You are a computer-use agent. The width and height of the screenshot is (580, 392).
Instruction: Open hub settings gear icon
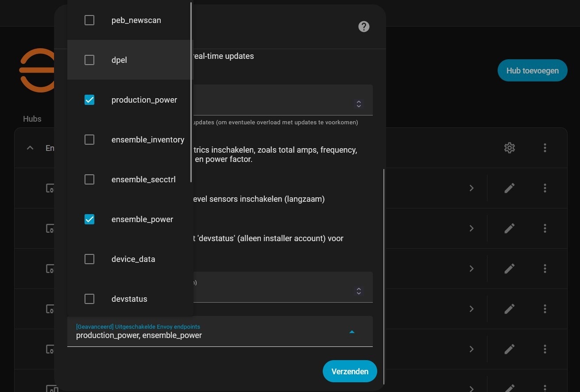[510, 148]
